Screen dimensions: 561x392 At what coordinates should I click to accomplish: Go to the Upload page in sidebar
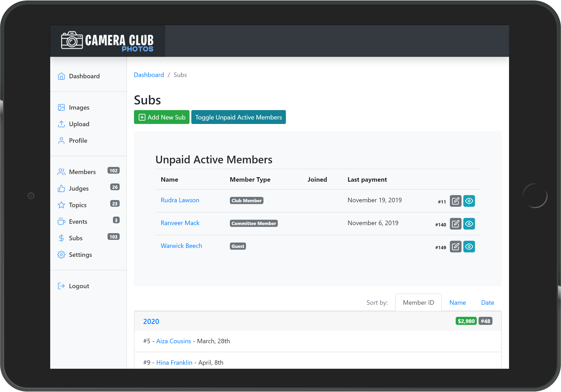point(79,124)
